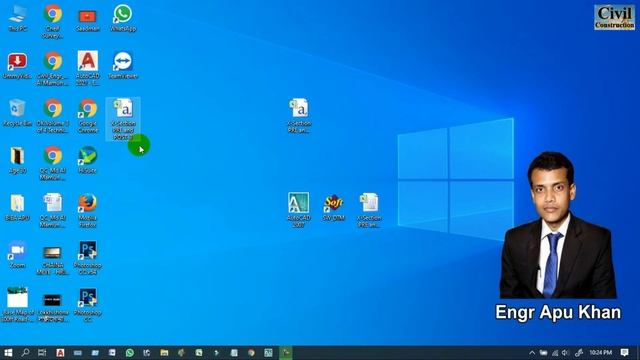Screen dimensions: 640x360
Task: Select the unhighlighted X-Section file with letter-a icon
Action: point(299,116)
